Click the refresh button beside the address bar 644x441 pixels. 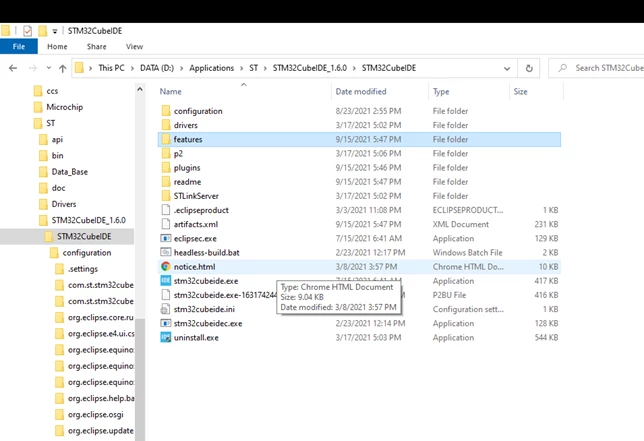pyautogui.click(x=529, y=68)
